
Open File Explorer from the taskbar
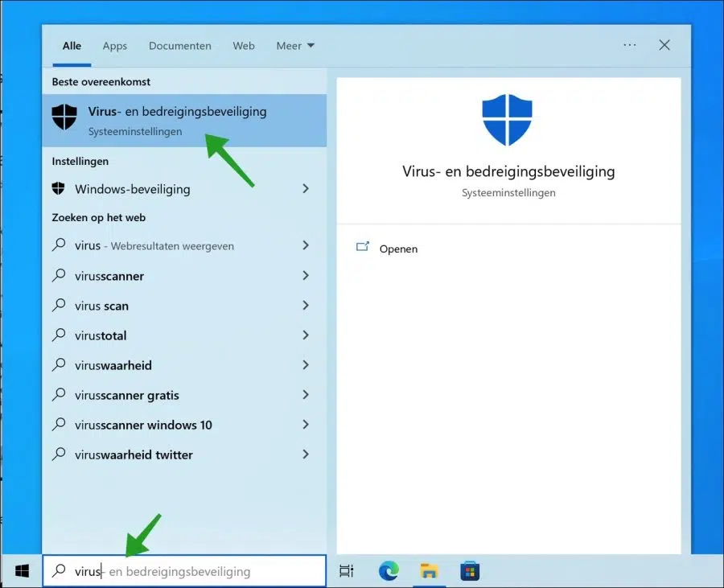click(429, 571)
